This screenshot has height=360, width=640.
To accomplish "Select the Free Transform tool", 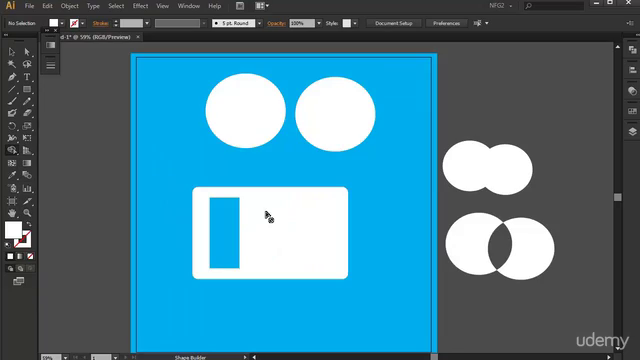I will tap(27, 138).
